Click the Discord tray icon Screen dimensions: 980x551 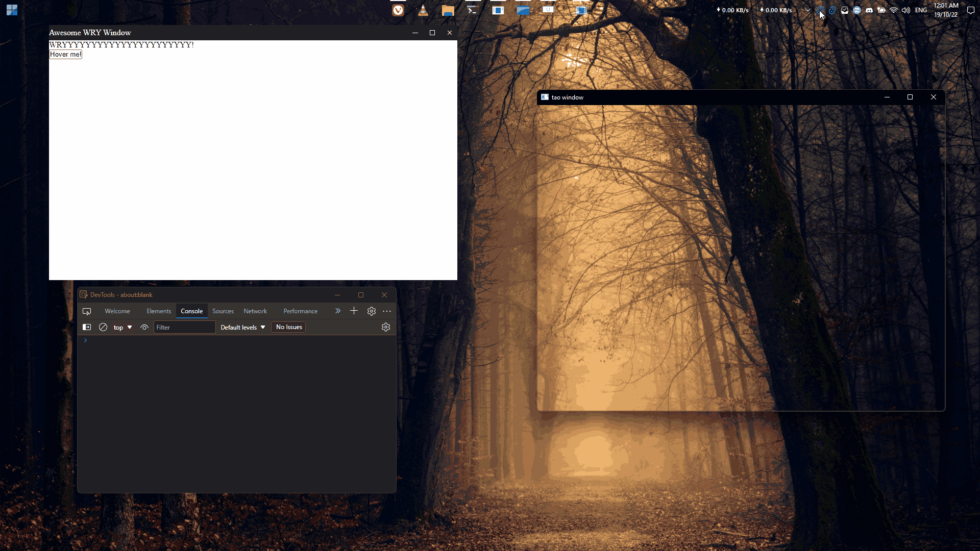[x=869, y=10]
